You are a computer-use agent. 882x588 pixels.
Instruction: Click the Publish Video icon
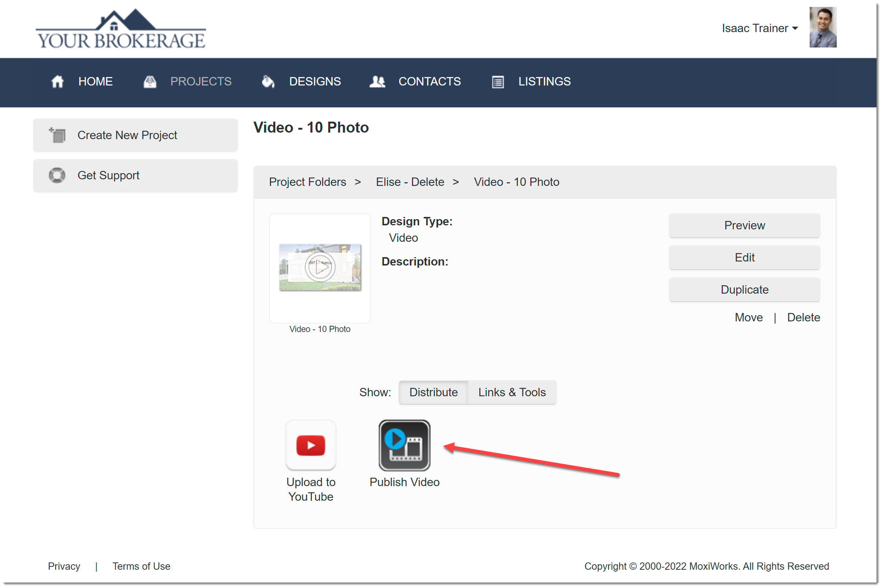coord(404,445)
